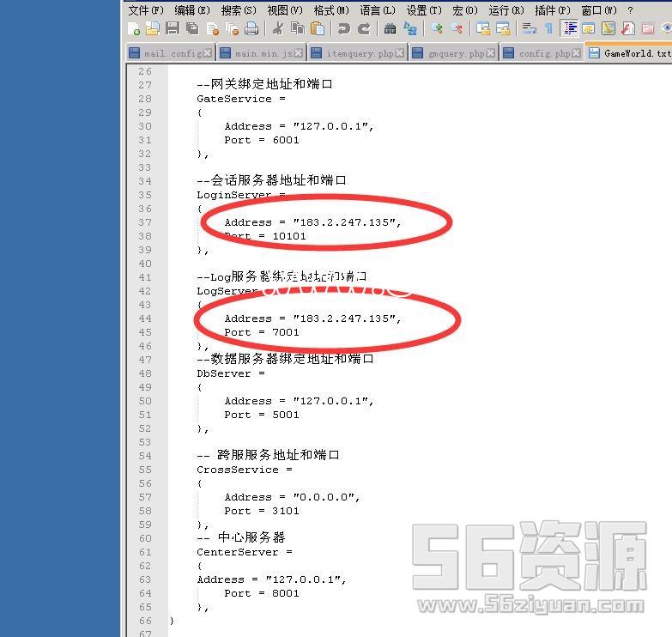Screen dimensions: 672x637
Task: Click the Zoom in toolbar icon
Action: point(437,28)
